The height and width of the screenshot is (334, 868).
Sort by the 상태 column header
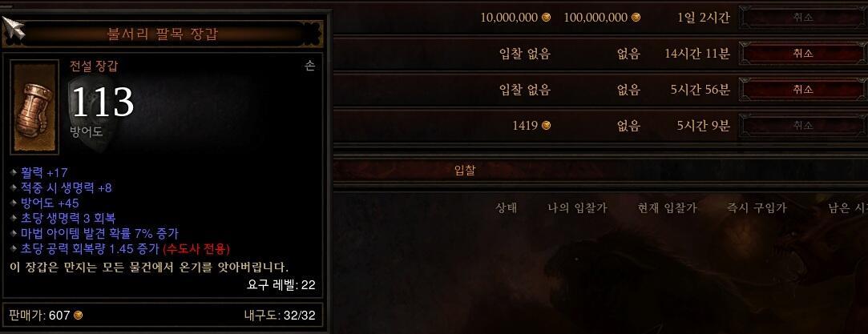point(506,208)
